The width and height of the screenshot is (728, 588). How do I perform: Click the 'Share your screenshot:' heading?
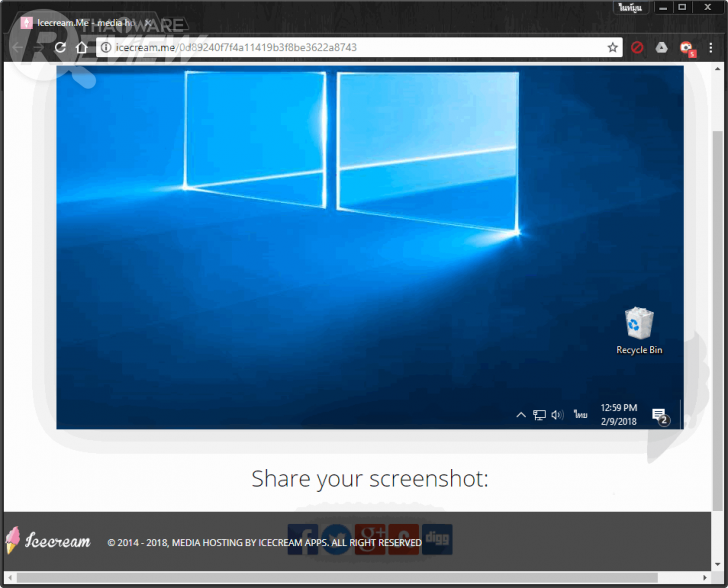point(370,479)
